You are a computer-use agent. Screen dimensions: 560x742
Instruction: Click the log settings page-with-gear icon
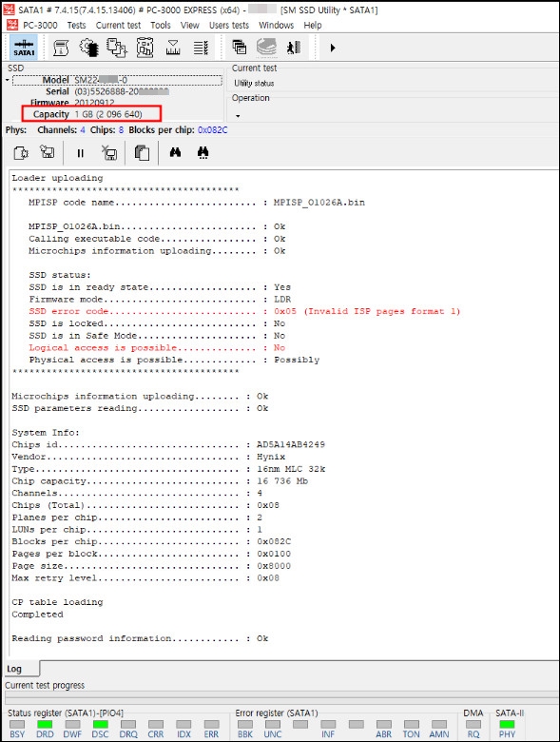(x=21, y=153)
